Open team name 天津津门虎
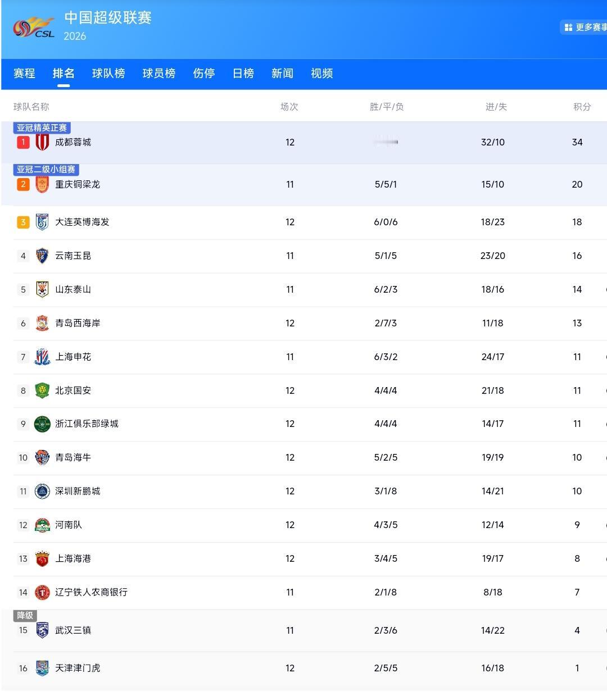Screen dimensions: 607x700 (78, 668)
